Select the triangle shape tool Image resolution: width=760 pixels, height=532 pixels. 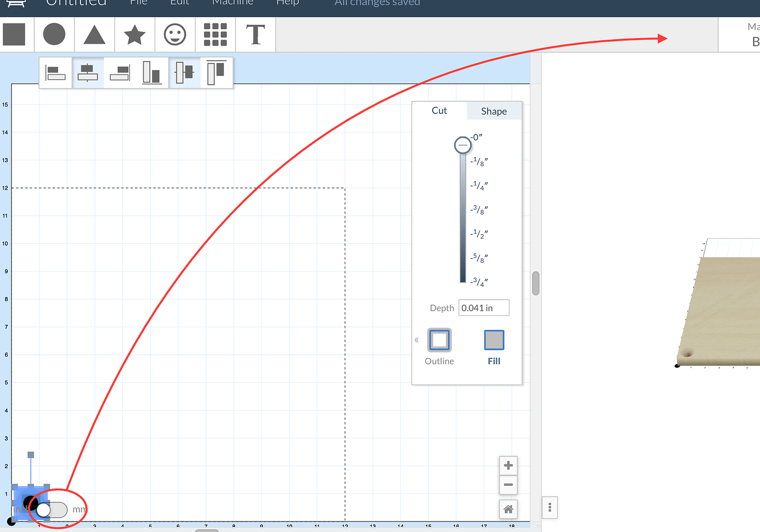pos(94,34)
